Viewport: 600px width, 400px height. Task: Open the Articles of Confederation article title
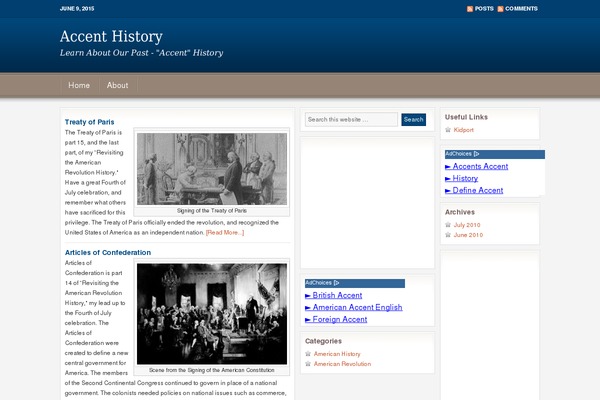coord(108,253)
